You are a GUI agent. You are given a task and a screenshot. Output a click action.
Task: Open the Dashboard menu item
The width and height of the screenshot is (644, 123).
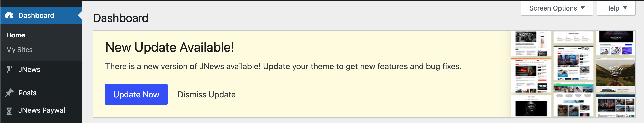(36, 15)
